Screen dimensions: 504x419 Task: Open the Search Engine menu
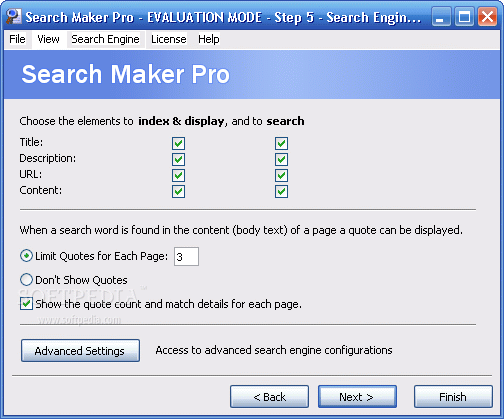click(x=105, y=39)
